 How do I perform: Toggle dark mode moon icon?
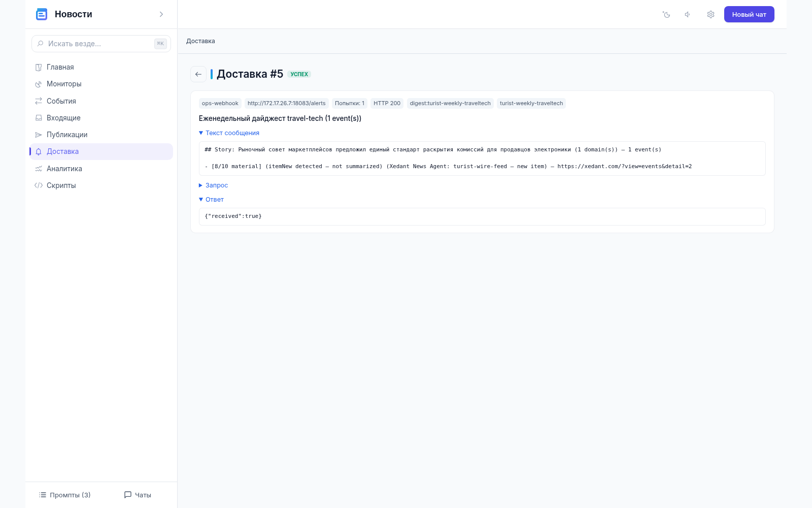point(666,14)
